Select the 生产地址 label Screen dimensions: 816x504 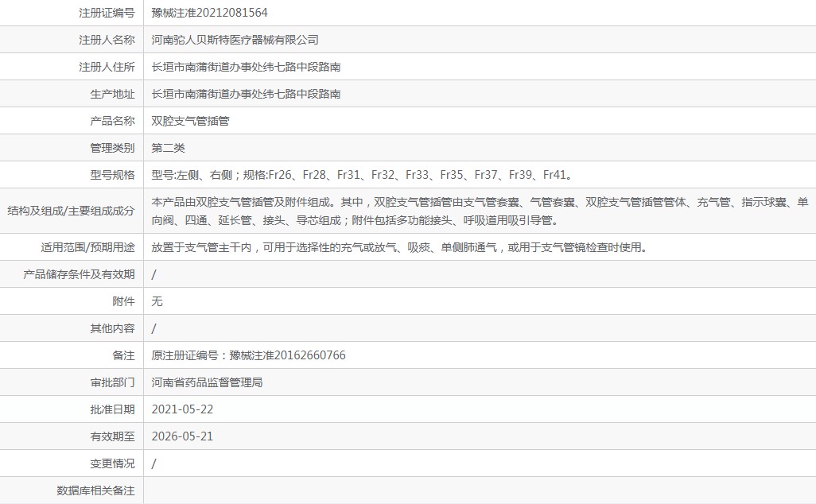tap(112, 94)
